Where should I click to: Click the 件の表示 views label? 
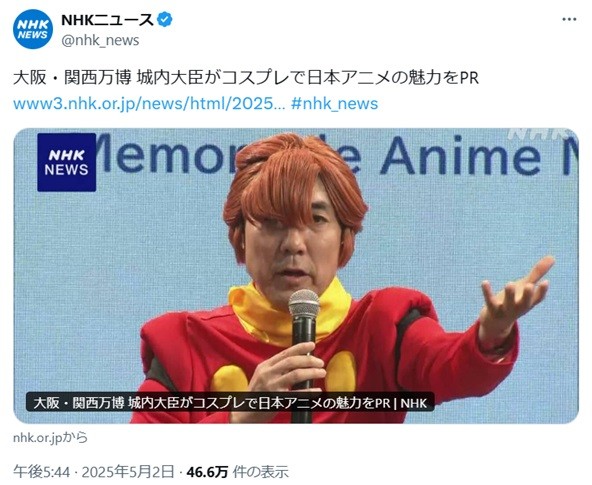pyautogui.click(x=261, y=471)
